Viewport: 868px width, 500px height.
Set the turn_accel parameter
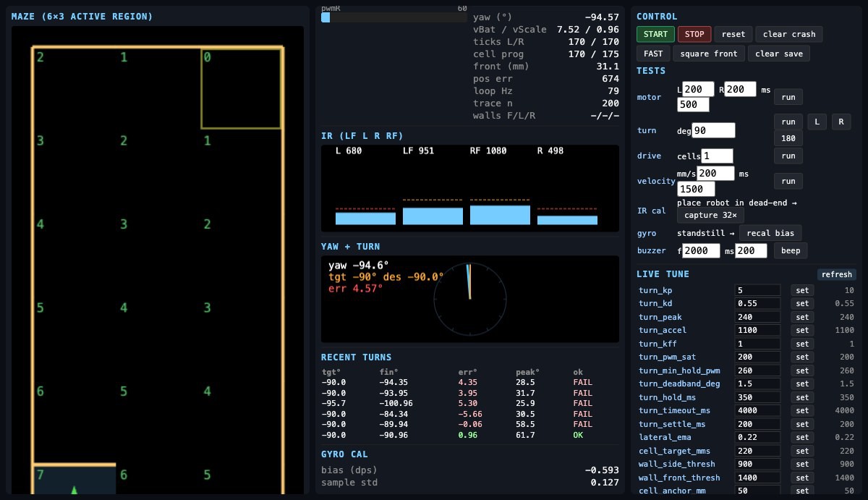click(802, 330)
